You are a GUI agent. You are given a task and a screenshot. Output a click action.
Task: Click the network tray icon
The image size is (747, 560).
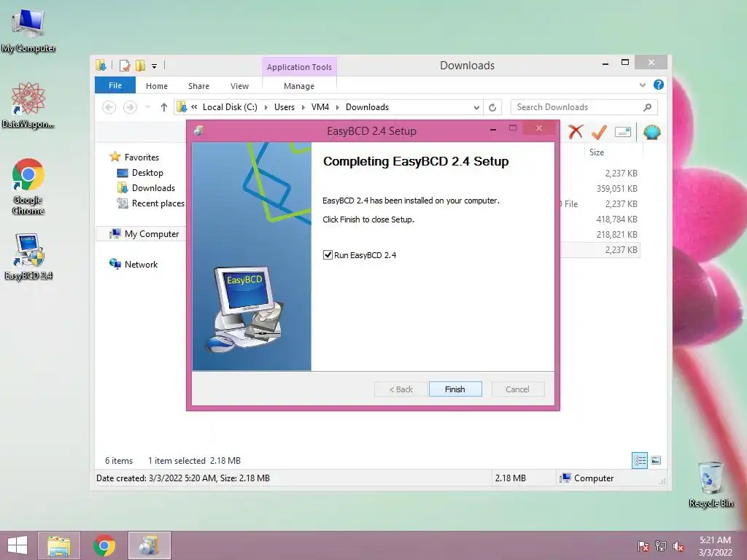pyautogui.click(x=661, y=546)
